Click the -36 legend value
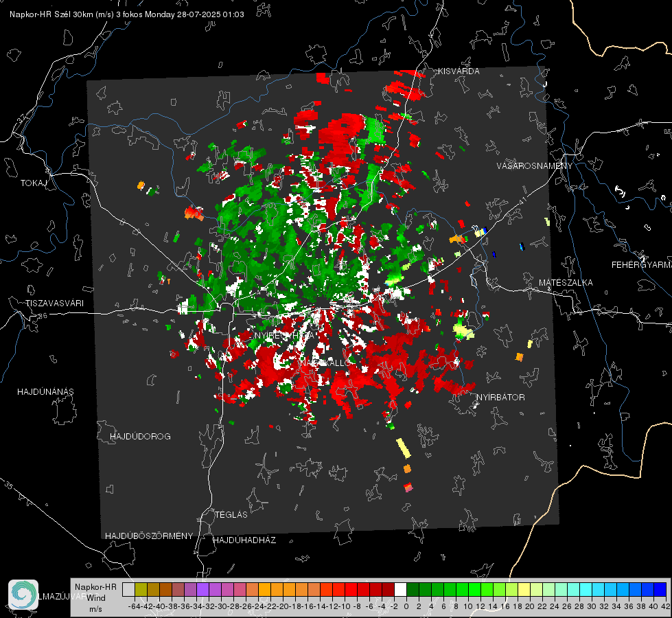672x618 pixels. 184,606
